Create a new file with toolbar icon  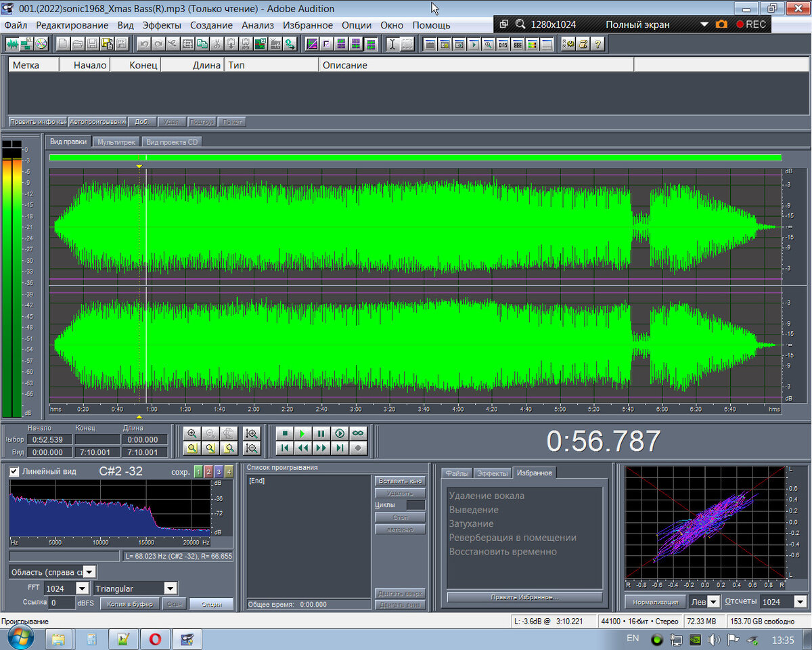coord(62,44)
